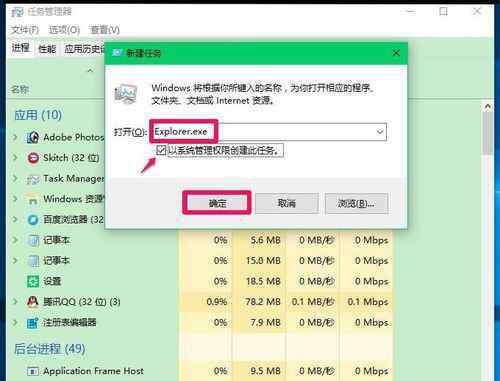Select the 后台进程 (49) group header
This screenshot has height=381, width=500.
(49, 349)
